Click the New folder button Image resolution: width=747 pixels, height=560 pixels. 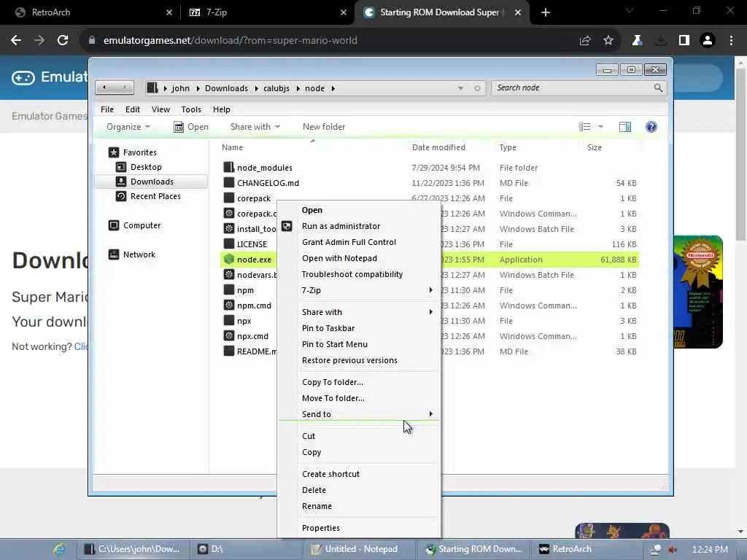pos(324,127)
